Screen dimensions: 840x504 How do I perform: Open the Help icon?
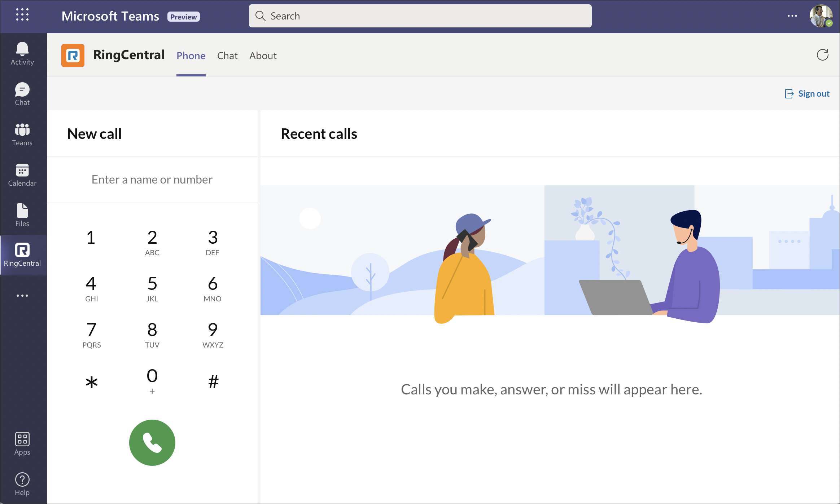pos(22,484)
